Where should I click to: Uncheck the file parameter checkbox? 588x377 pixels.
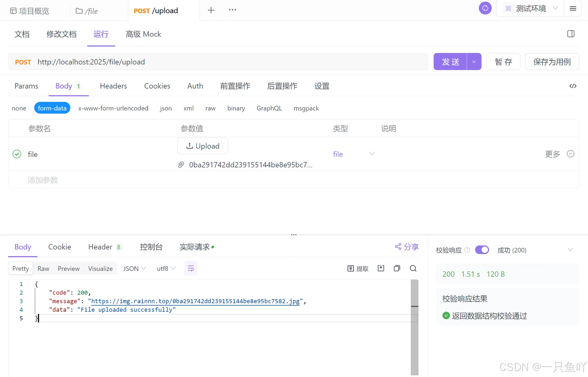(17, 154)
